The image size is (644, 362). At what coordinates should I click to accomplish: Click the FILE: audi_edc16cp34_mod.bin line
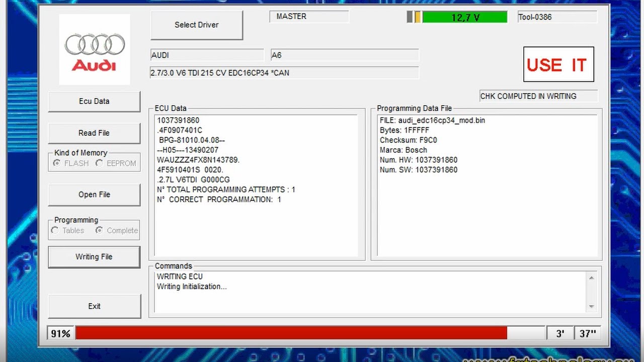point(433,120)
